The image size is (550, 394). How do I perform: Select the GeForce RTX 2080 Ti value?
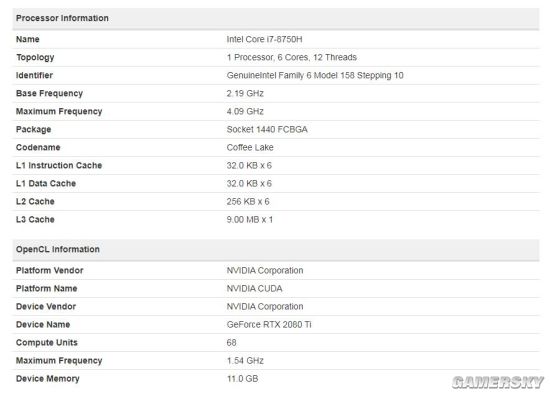(269, 325)
